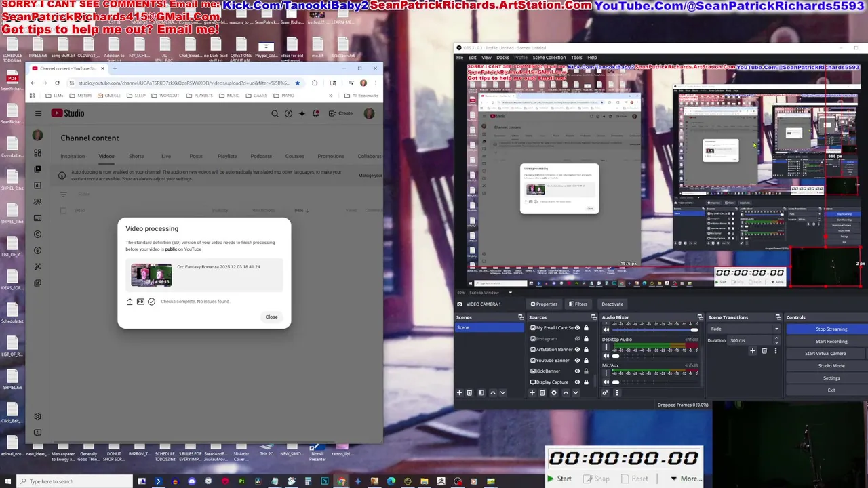Add a new source with plus icon
This screenshot has width=868, height=488.
532,393
